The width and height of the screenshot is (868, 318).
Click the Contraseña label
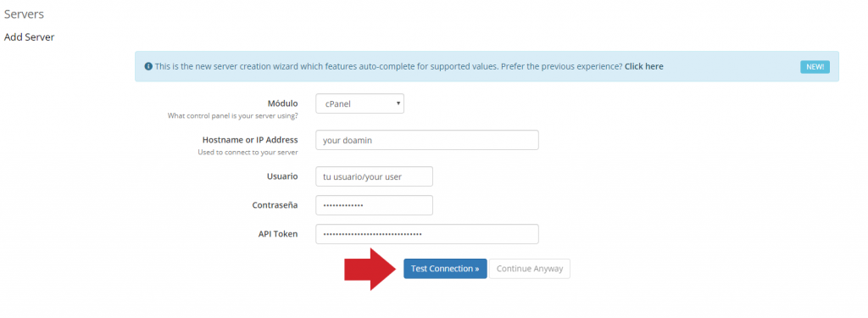(x=275, y=205)
